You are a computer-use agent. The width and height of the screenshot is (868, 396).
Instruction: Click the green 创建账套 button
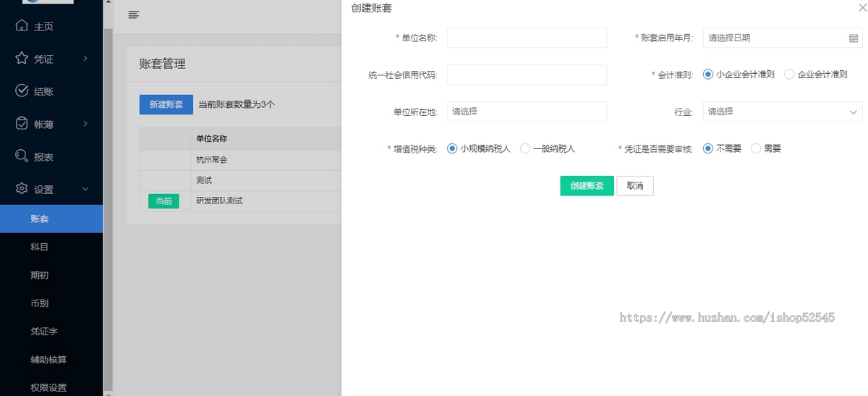(587, 186)
